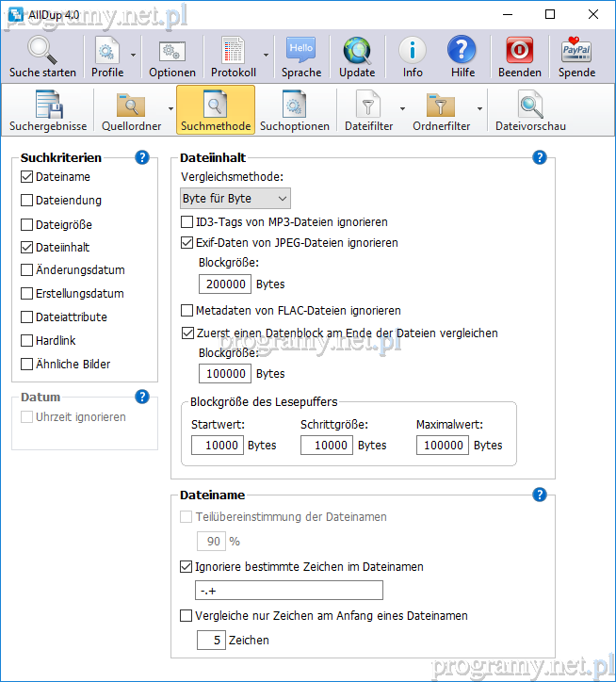Open the Info icon in toolbar

(x=413, y=51)
